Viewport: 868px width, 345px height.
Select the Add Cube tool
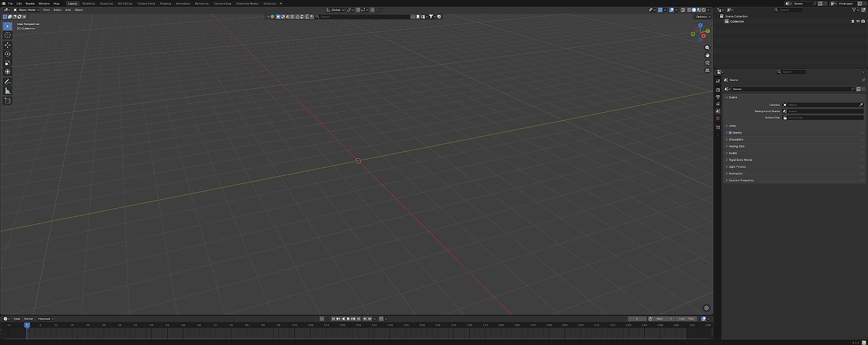(x=8, y=101)
